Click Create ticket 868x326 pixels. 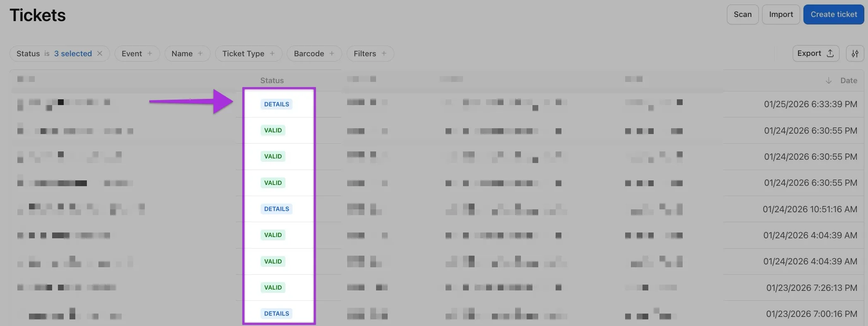(x=834, y=14)
